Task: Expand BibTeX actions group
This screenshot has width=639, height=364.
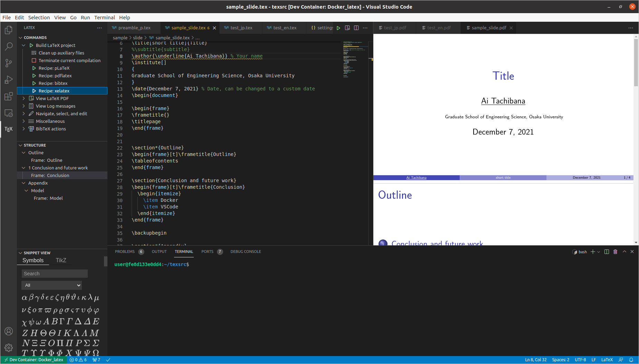Action: click(x=23, y=129)
